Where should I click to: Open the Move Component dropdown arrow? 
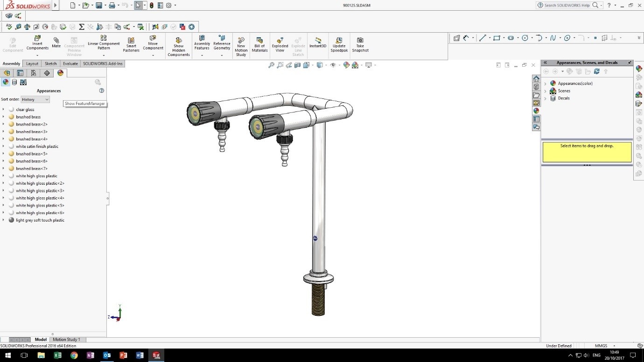coord(153,56)
